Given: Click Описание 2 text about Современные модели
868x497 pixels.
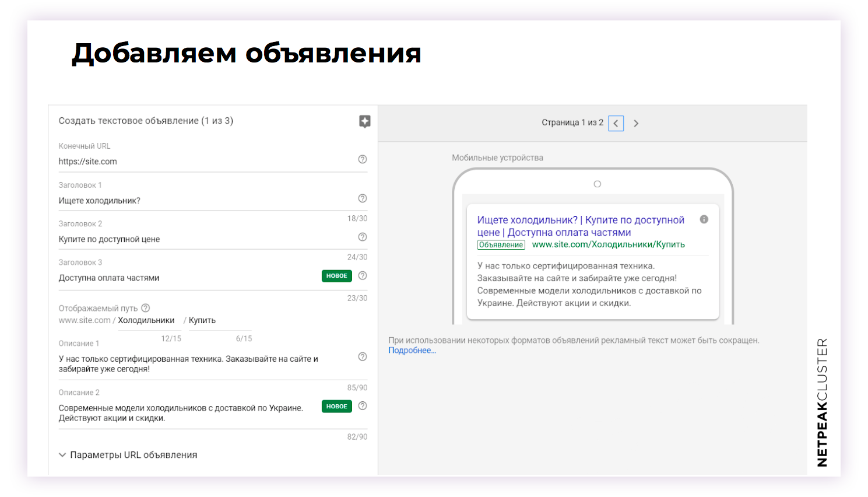Looking at the screenshot, I should pyautogui.click(x=181, y=413).
